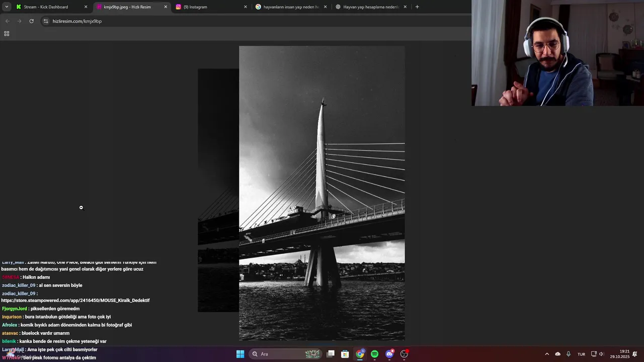Open Google Chrome from the taskbar
644x362 pixels.
[360, 354]
